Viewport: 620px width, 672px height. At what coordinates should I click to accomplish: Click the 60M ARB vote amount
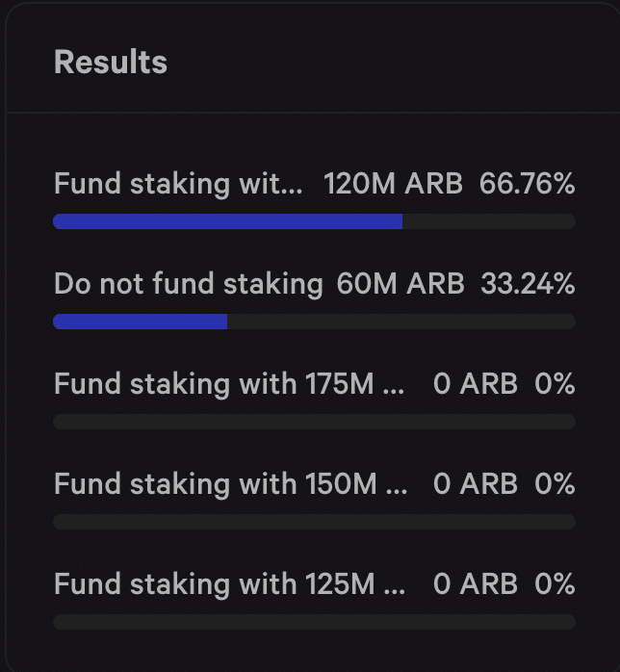[400, 284]
